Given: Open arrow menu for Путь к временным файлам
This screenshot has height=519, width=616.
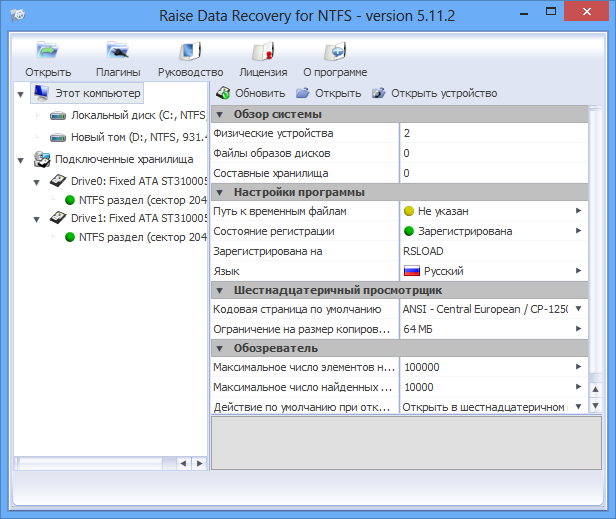Looking at the screenshot, I should (578, 211).
